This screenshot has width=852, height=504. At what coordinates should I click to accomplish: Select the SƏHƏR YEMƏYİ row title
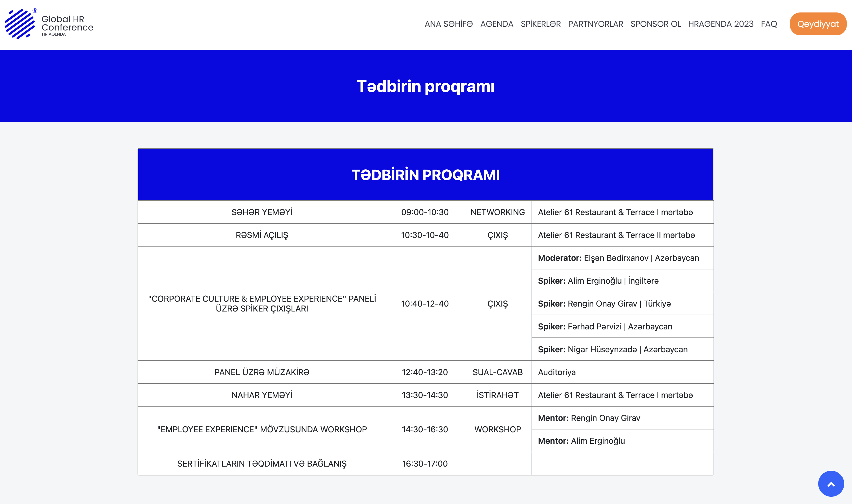(x=261, y=212)
